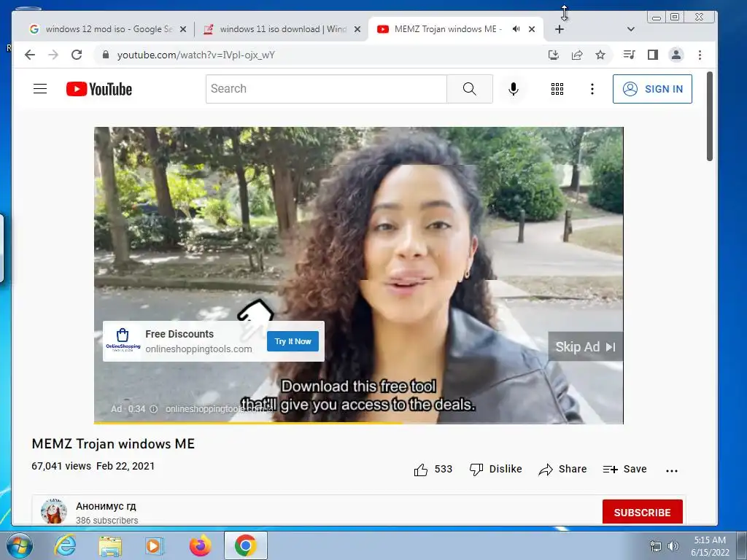Click inside the YouTube Search field

(326, 88)
